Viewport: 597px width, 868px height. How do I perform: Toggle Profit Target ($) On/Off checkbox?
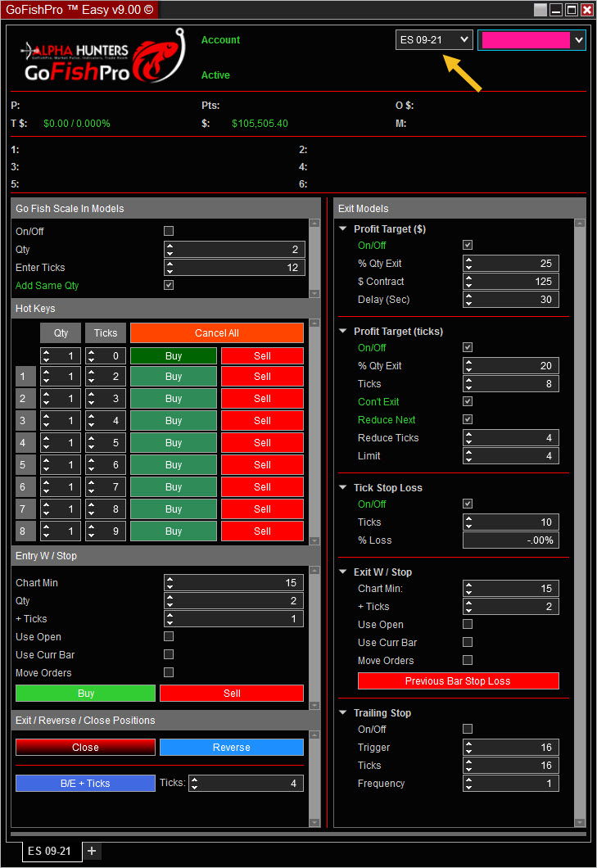(x=468, y=245)
